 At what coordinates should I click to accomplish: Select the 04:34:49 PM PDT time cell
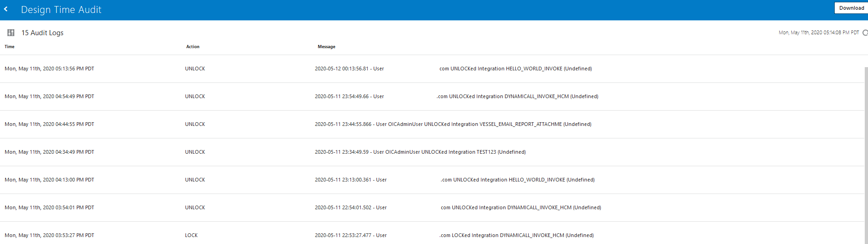[x=49, y=152]
